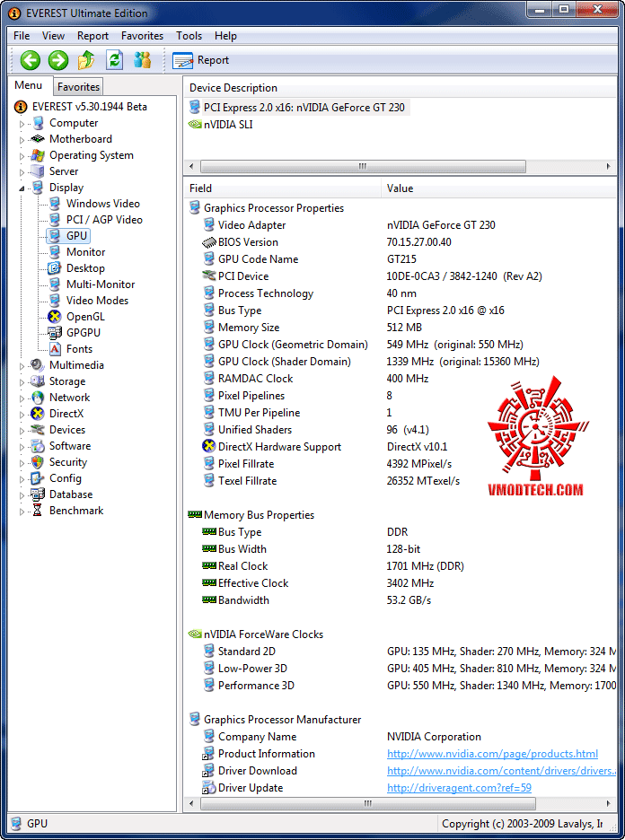Viewport: 625px width, 840px height.
Task: Click the device list horizontal scrollbar thumb
Action: 363,166
